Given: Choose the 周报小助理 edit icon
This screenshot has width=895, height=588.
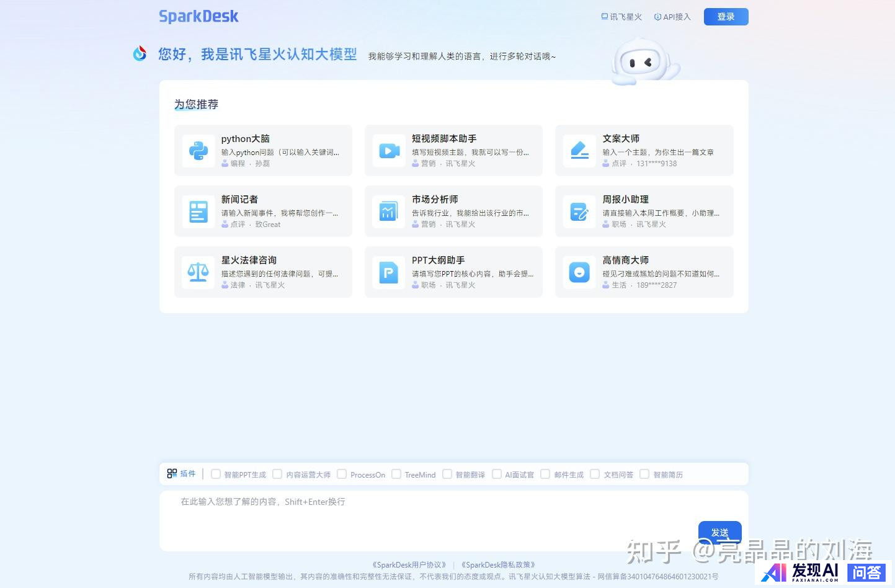Looking at the screenshot, I should coord(579,212).
